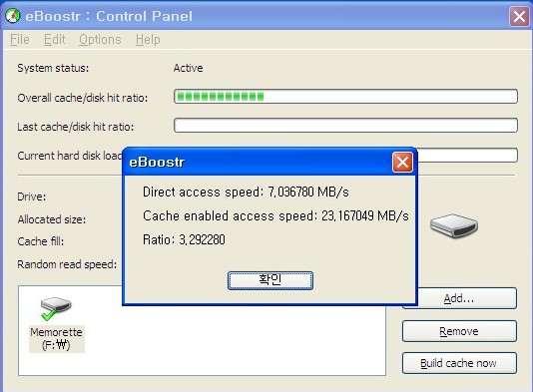The image size is (533, 392).
Task: Click the Drive: label
Action: pyautogui.click(x=32, y=196)
